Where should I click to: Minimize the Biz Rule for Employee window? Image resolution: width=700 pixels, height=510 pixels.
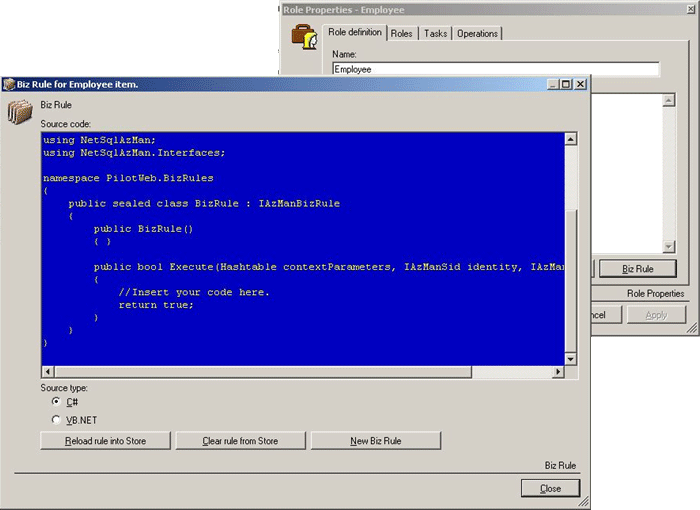point(553,84)
